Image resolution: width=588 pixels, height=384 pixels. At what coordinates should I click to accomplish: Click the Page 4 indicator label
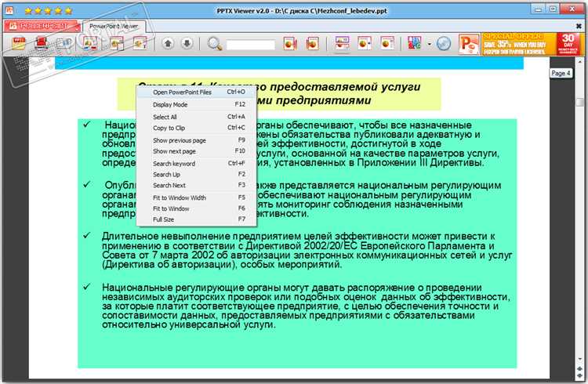pos(561,73)
